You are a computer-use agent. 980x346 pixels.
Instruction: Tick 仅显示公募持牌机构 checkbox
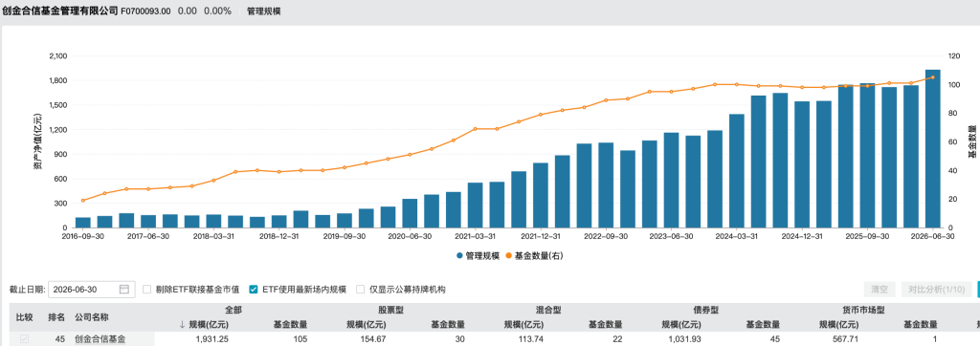pyautogui.click(x=360, y=290)
